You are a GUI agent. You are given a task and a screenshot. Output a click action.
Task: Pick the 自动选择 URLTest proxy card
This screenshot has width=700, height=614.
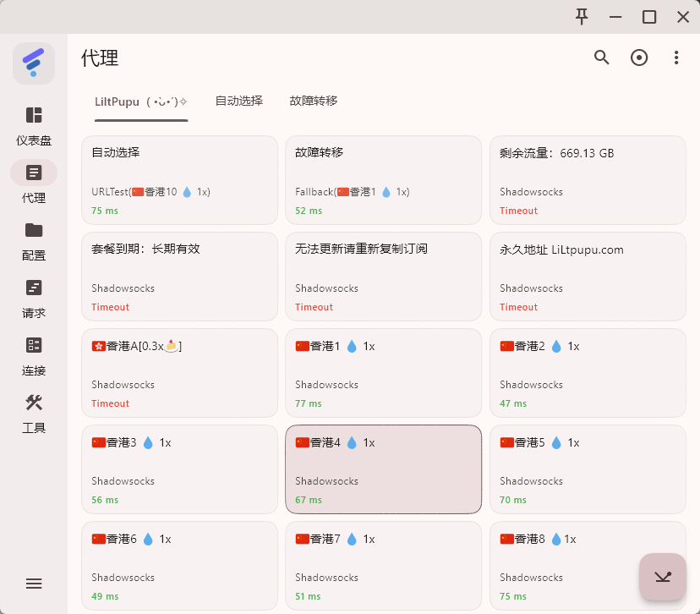click(179, 179)
